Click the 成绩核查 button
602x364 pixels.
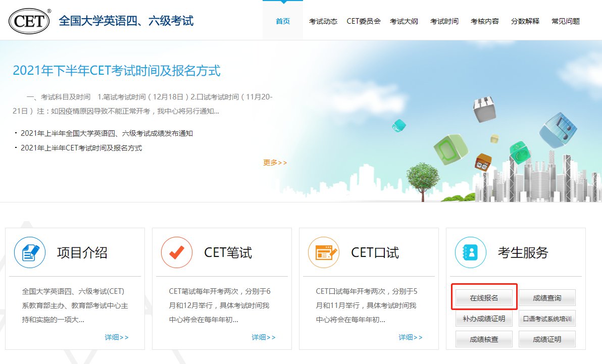[484, 339]
